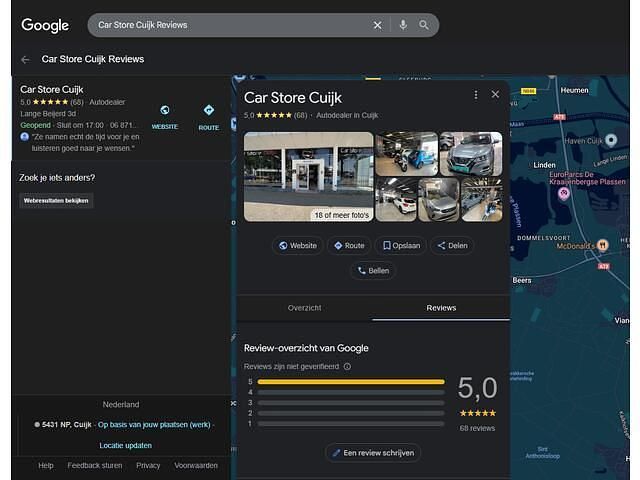Screen dimensions: 640x480
Task: Close the Car Store Cuijk panel
Action: pos(495,95)
